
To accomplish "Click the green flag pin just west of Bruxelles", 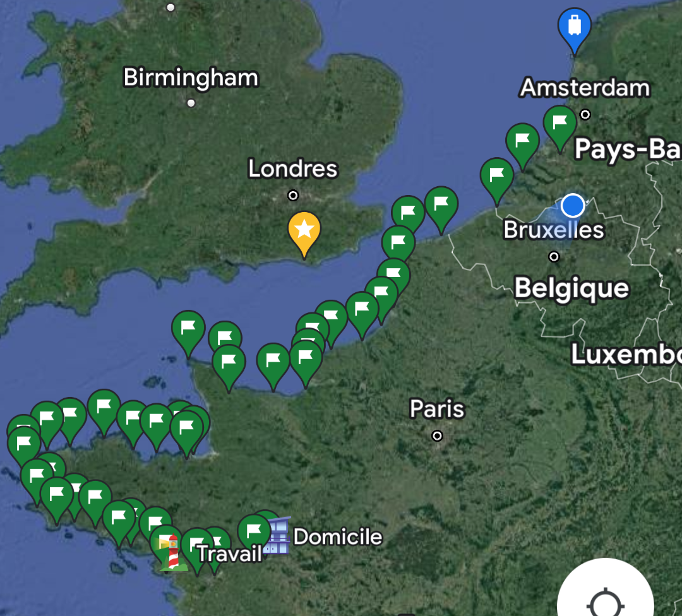I will pyautogui.click(x=497, y=179).
